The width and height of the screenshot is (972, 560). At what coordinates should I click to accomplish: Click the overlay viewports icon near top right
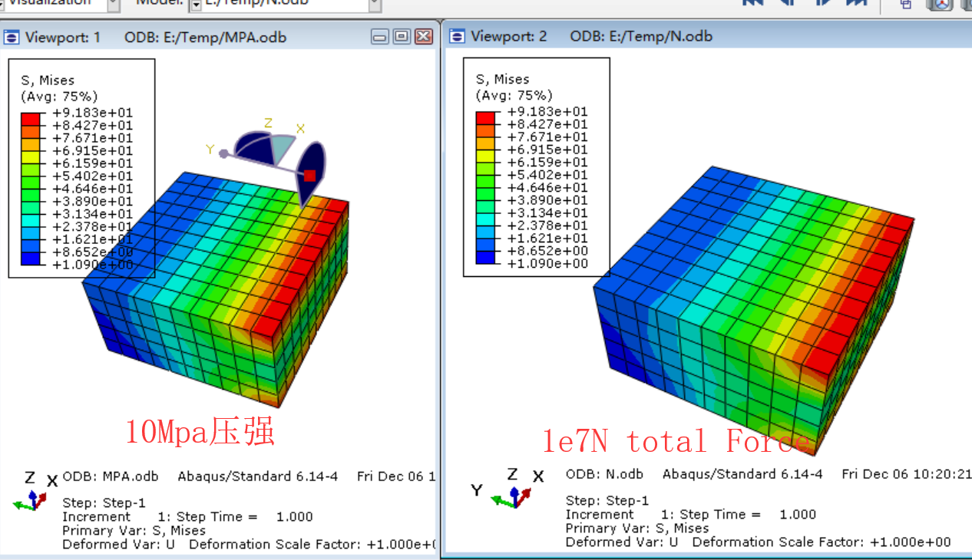(x=905, y=5)
